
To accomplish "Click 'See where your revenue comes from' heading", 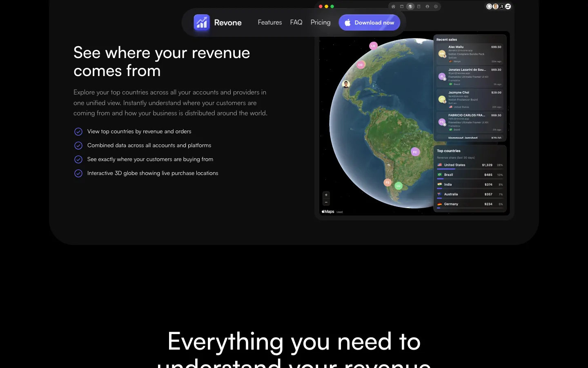I will click(x=162, y=62).
